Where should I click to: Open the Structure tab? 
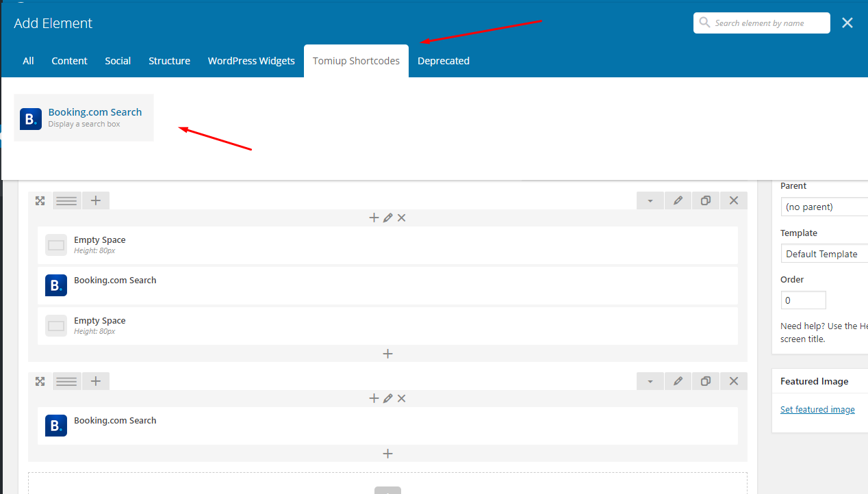[169, 61]
